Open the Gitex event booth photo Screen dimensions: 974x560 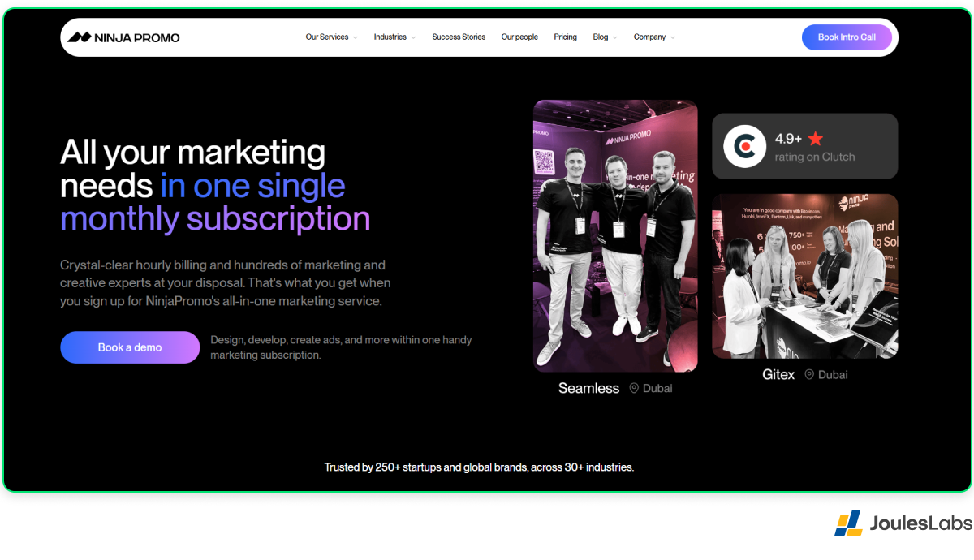coord(805,276)
